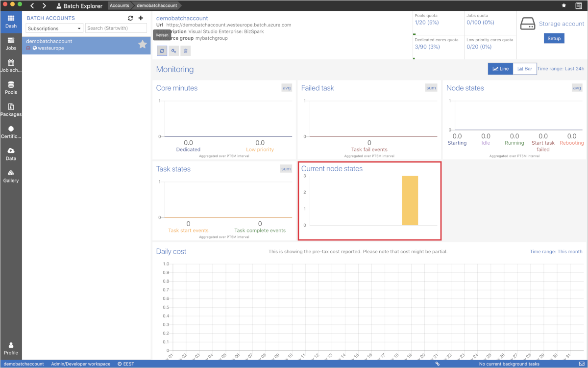Click the demobatchaccount breadcrumb
The height and width of the screenshot is (368, 588).
pos(157,5)
